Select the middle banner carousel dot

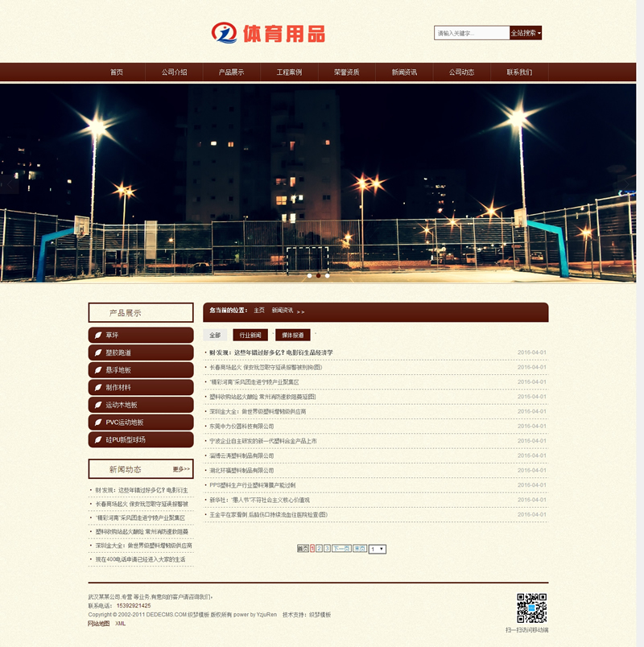coord(318,275)
